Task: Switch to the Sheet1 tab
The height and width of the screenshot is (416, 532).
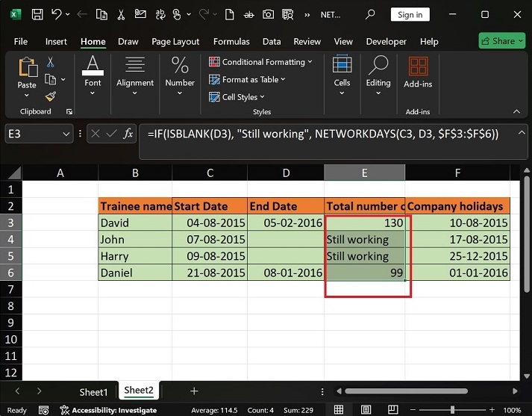Action: (93, 391)
